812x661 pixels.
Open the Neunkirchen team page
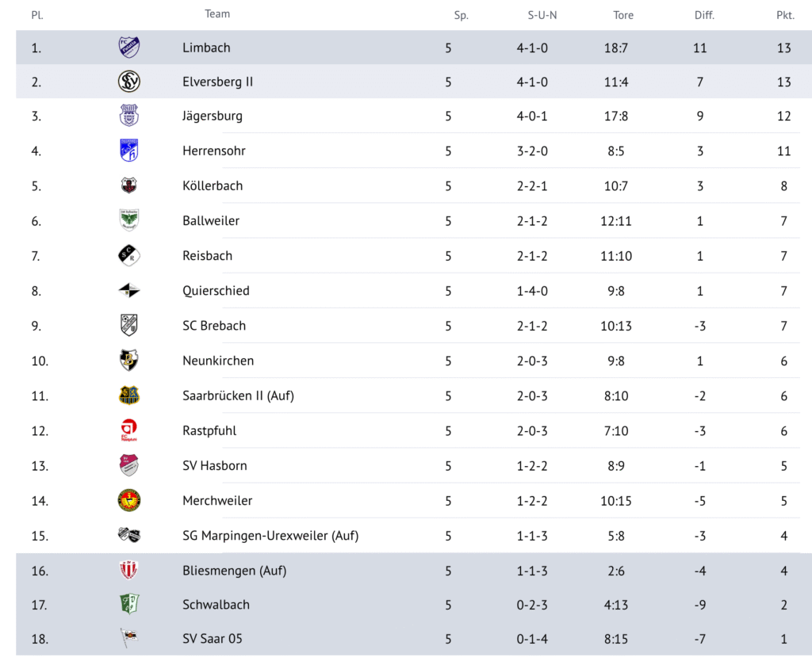pos(218,361)
